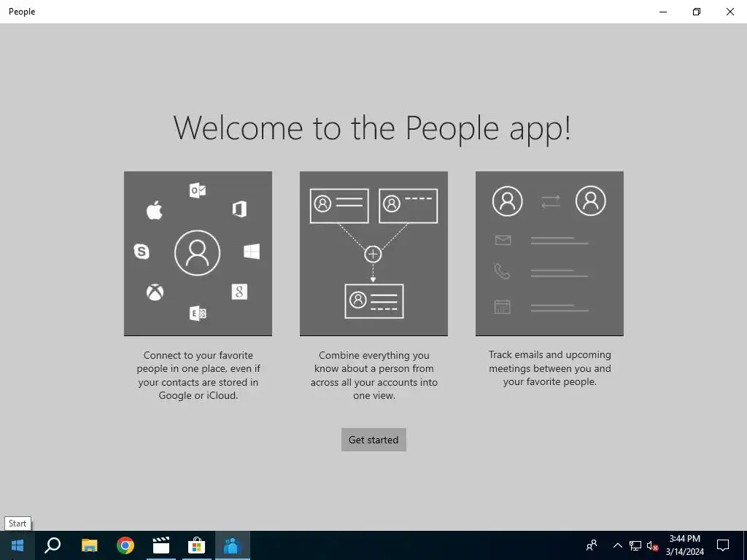Restore down the People window
This screenshot has width=747, height=560.
697,12
